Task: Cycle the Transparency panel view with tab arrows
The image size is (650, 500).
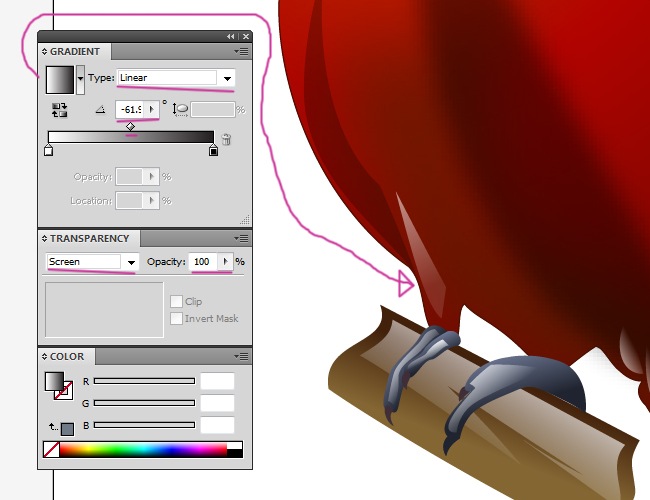Action: tap(44, 238)
